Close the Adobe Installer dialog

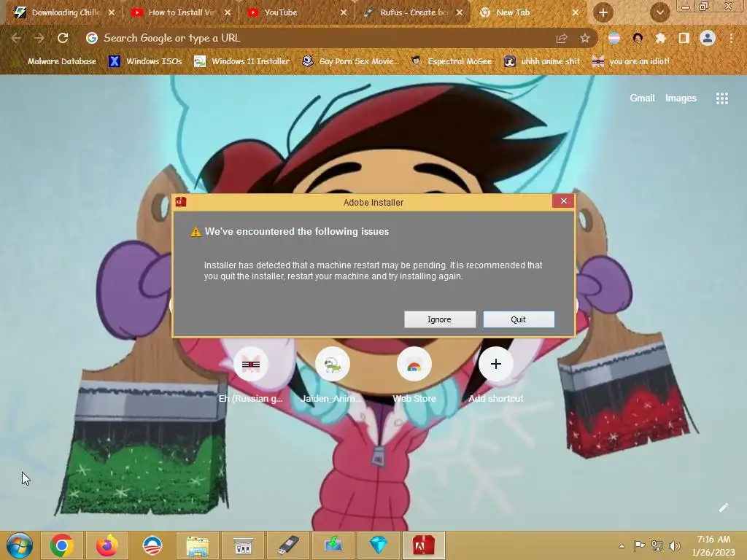pos(564,201)
